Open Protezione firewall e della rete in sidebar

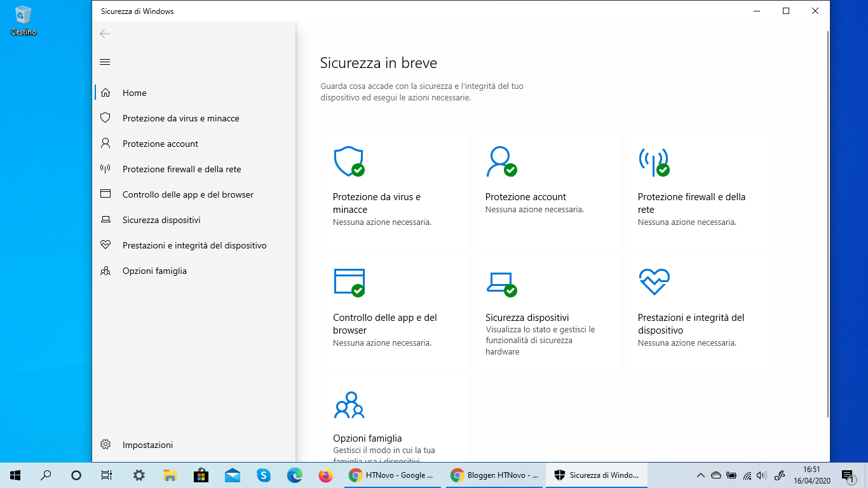pos(194,169)
